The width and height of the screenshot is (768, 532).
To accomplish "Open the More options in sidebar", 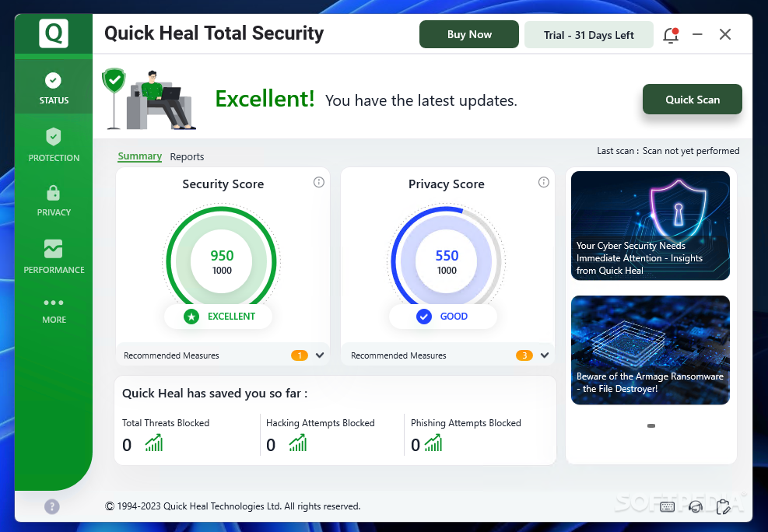I will click(x=54, y=311).
